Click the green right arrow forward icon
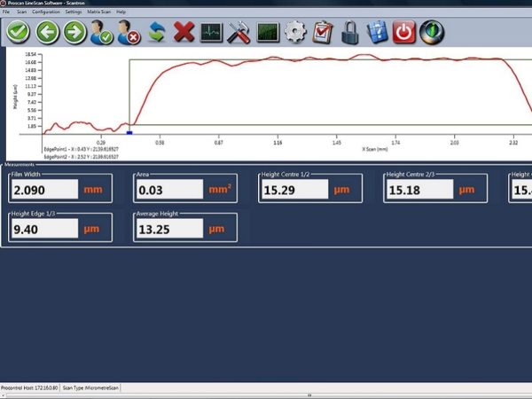 coord(74,32)
